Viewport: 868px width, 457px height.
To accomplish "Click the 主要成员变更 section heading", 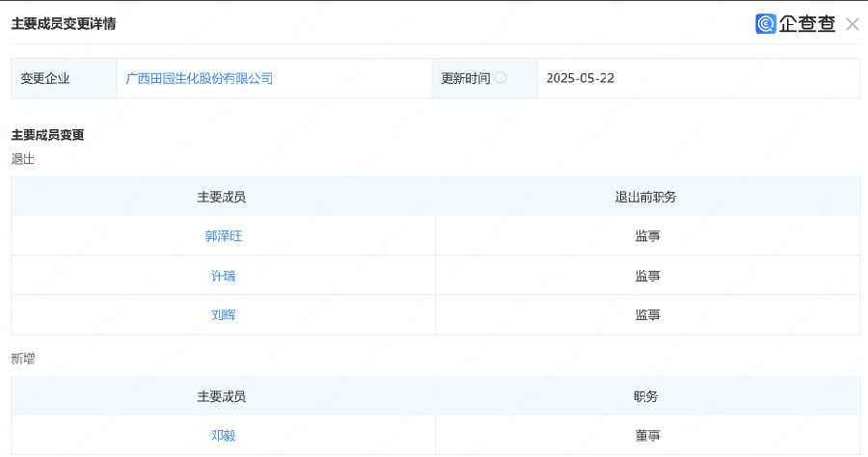I will click(47, 135).
